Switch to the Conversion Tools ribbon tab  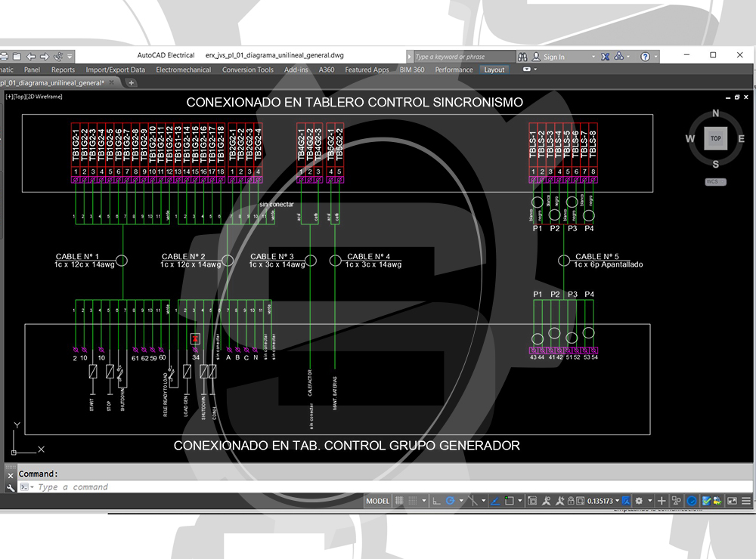[247, 69]
